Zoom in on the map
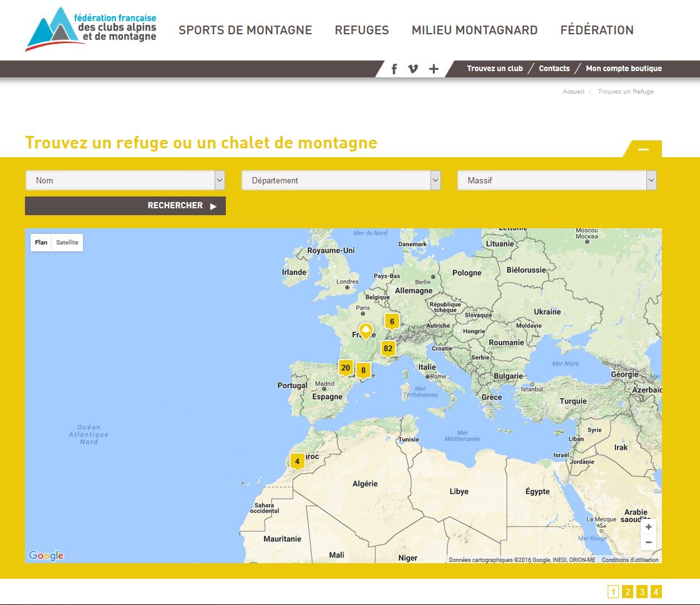The width and height of the screenshot is (700, 605). [x=649, y=527]
